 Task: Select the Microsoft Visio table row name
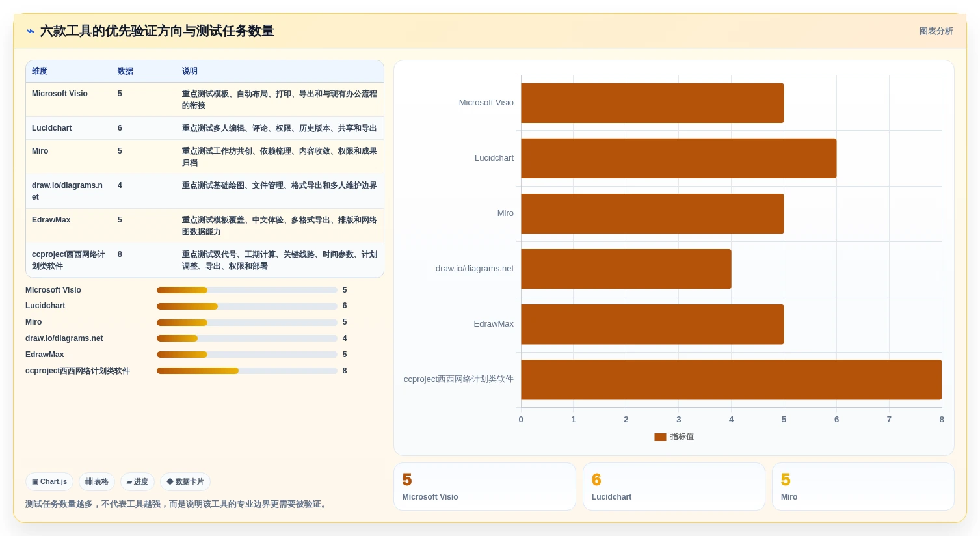60,94
